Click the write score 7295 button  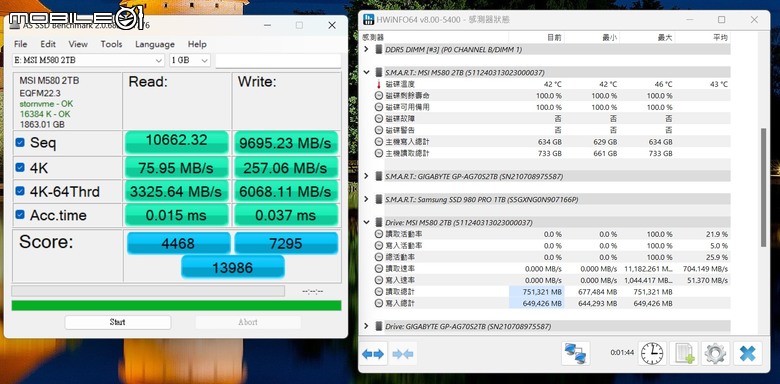click(x=287, y=244)
